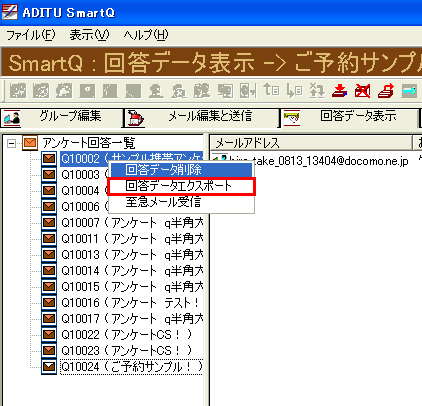Select the Q10017 survey row
The height and width of the screenshot is (406, 422).
pos(132,318)
